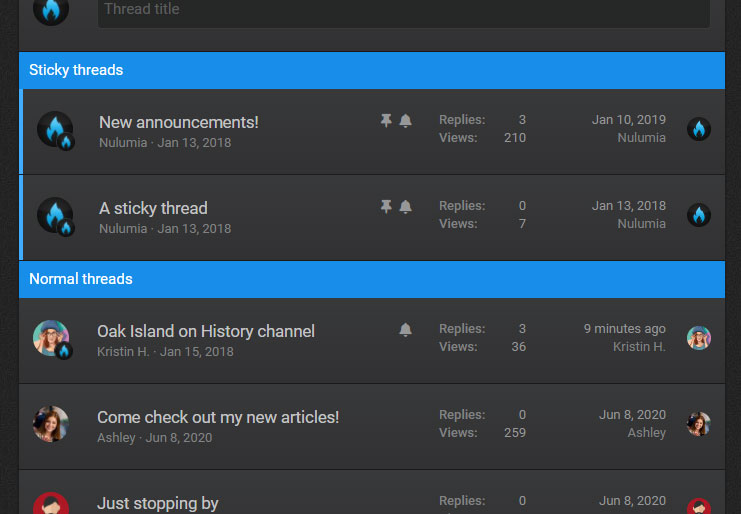Click Kristin H. avatar left of Oak Island
This screenshot has width=741, height=514.
point(51,339)
